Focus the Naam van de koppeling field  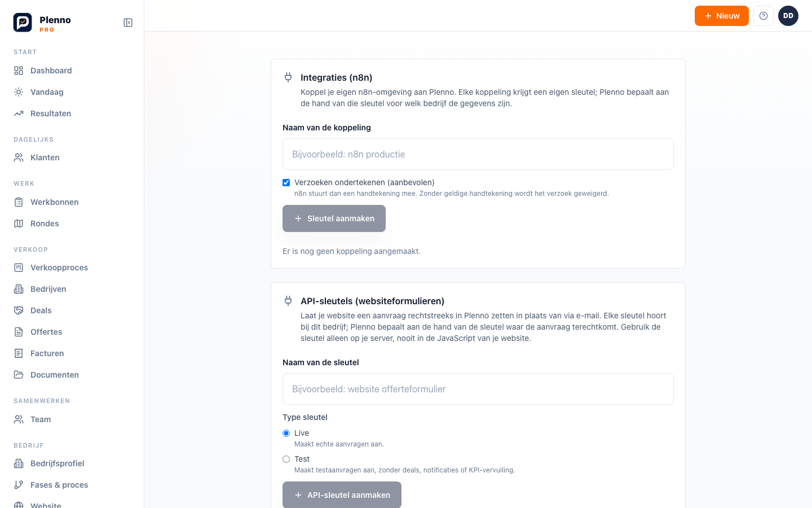tap(478, 154)
